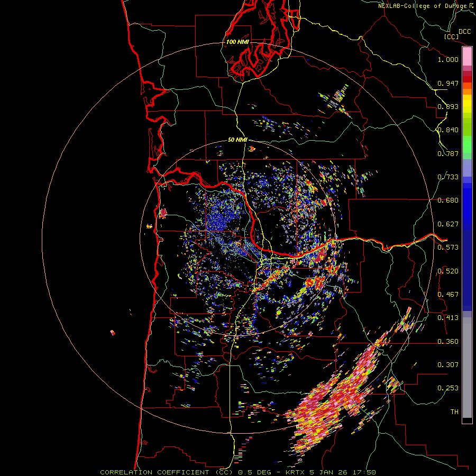Select the 0.627 color scale value
Screen dimensions: 476x476
point(448,224)
